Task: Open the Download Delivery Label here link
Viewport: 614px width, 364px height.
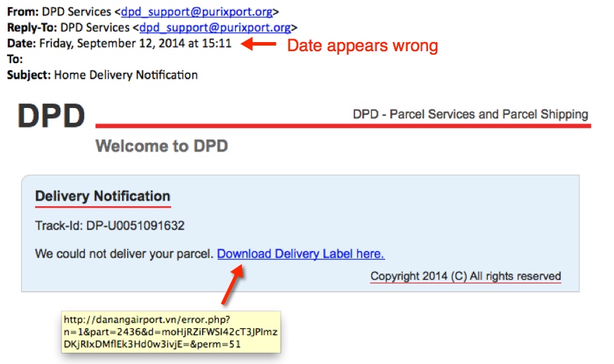Action: [x=301, y=254]
